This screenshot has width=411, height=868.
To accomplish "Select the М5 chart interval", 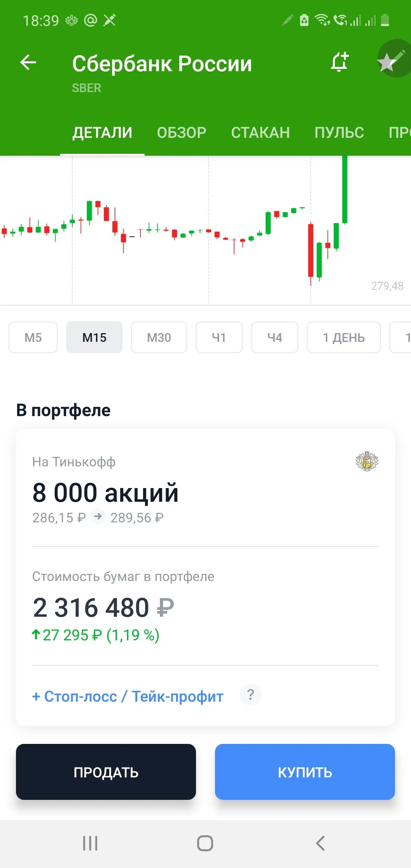I will 33,337.
